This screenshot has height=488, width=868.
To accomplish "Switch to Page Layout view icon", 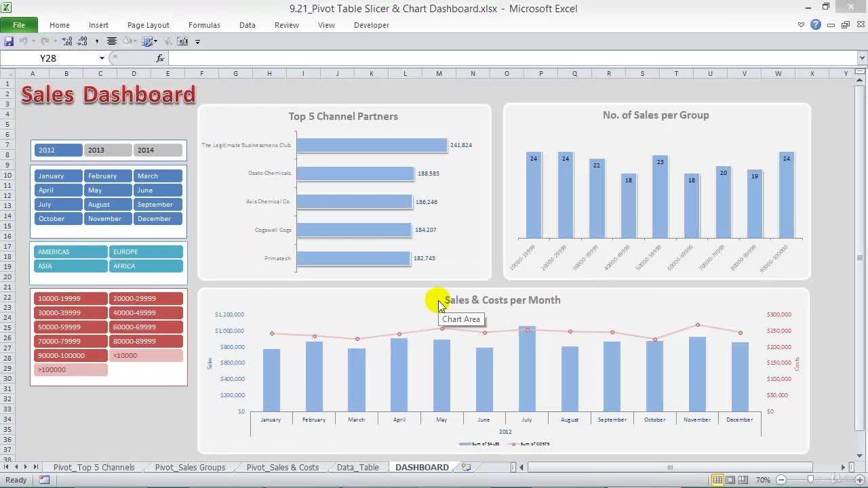I will pyautogui.click(x=730, y=480).
